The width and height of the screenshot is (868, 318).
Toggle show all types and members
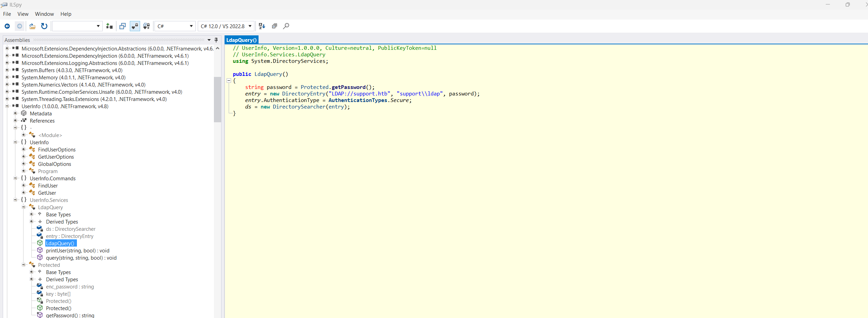[x=147, y=26]
